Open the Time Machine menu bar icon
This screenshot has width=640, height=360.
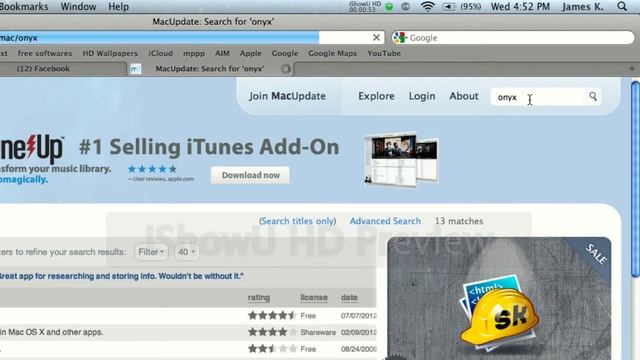(x=405, y=7)
